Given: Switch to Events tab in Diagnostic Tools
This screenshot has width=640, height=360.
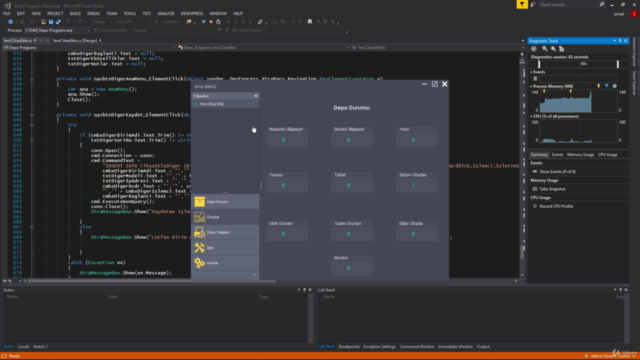Looking at the screenshot, I should pyautogui.click(x=557, y=155).
